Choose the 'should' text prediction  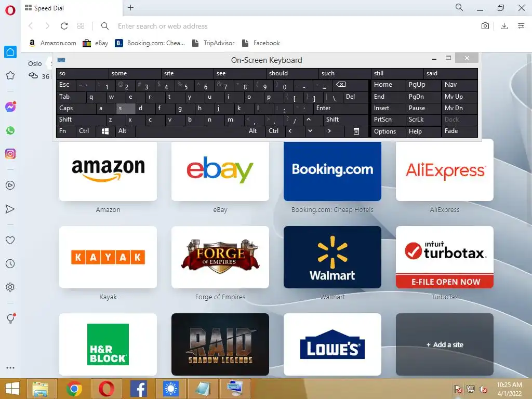pyautogui.click(x=292, y=73)
